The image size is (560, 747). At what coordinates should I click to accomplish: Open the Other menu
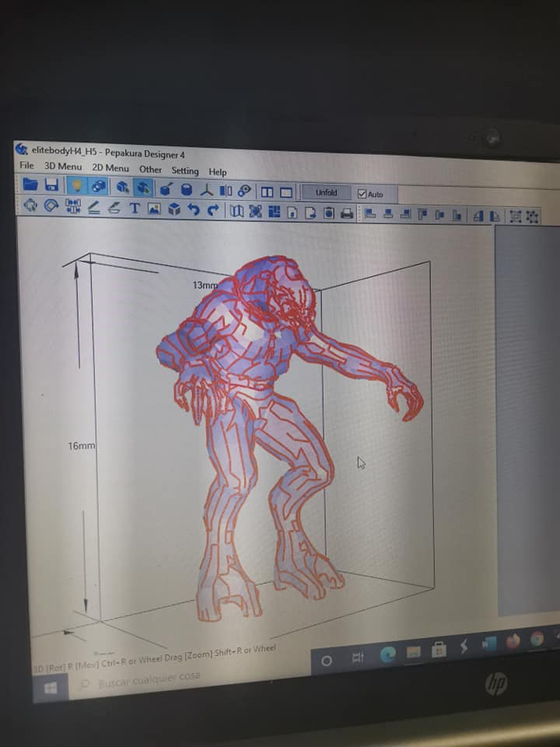[150, 170]
